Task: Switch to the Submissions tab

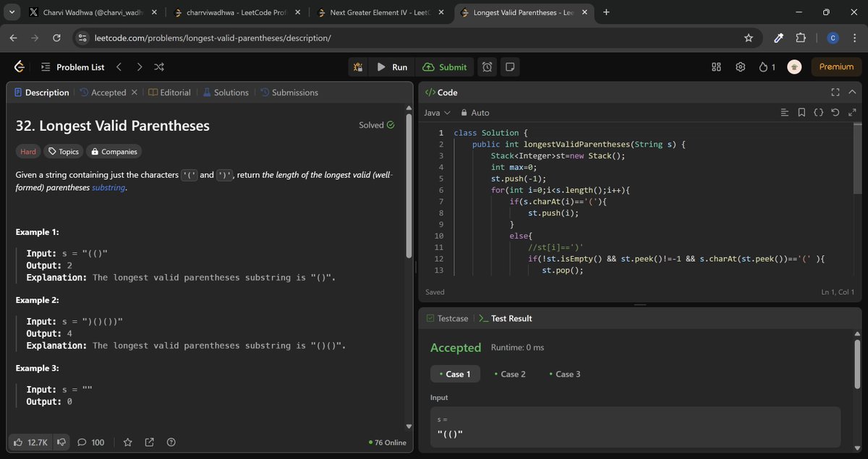Action: (289, 93)
